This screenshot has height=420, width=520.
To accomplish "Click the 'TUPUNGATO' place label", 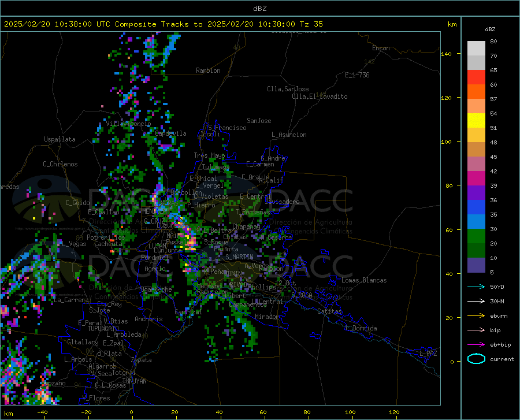I will pos(103,329).
